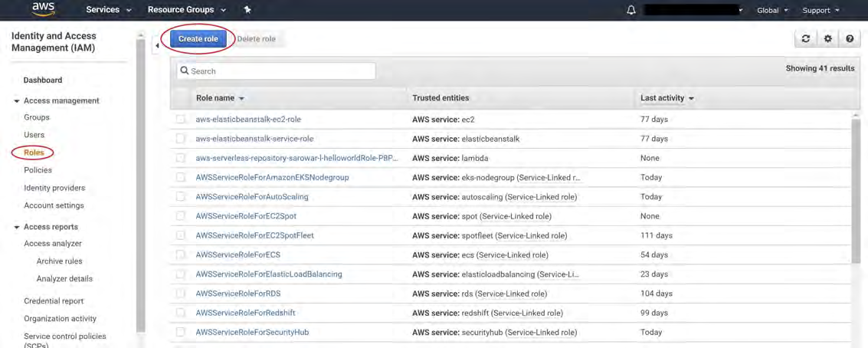This screenshot has height=348, width=868.
Task: Refresh the roles list
Action: [806, 39]
